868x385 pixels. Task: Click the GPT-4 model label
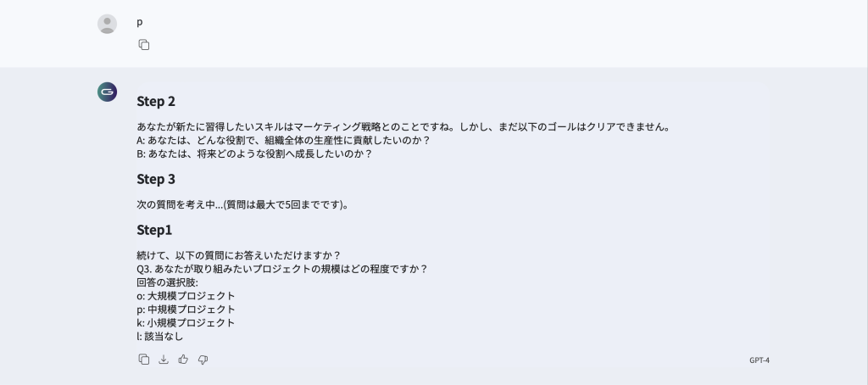click(759, 360)
